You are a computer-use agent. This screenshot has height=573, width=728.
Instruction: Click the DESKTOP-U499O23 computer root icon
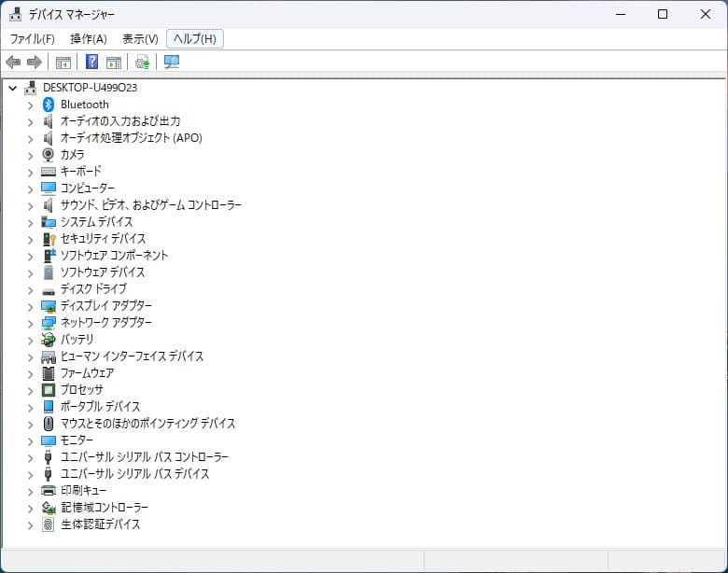click(x=31, y=88)
